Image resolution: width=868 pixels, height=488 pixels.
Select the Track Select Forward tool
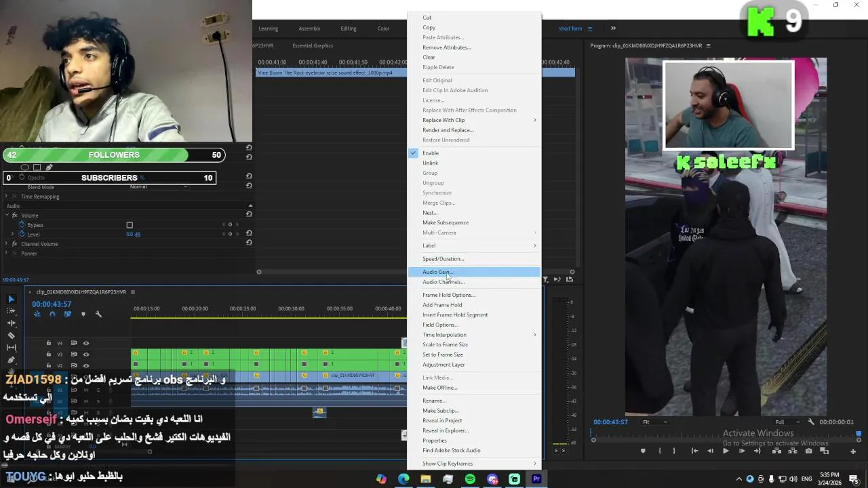point(11,310)
